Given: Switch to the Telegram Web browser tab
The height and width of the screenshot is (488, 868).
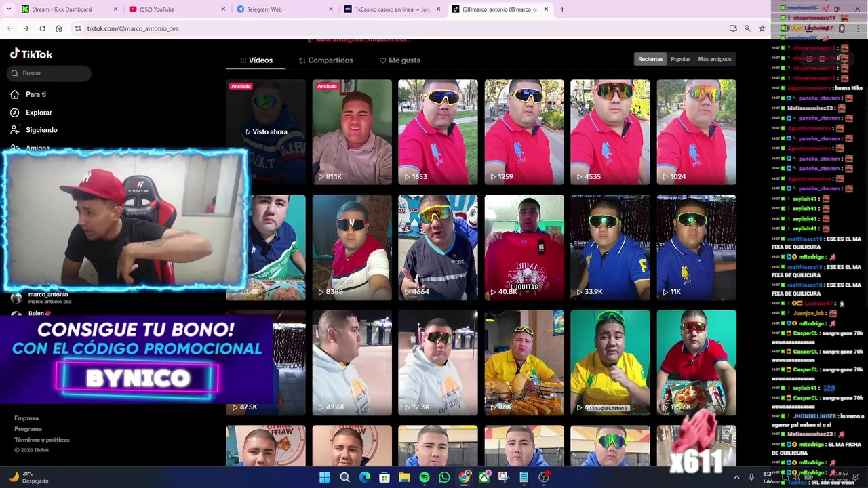Looking at the screenshot, I should coord(285,9).
